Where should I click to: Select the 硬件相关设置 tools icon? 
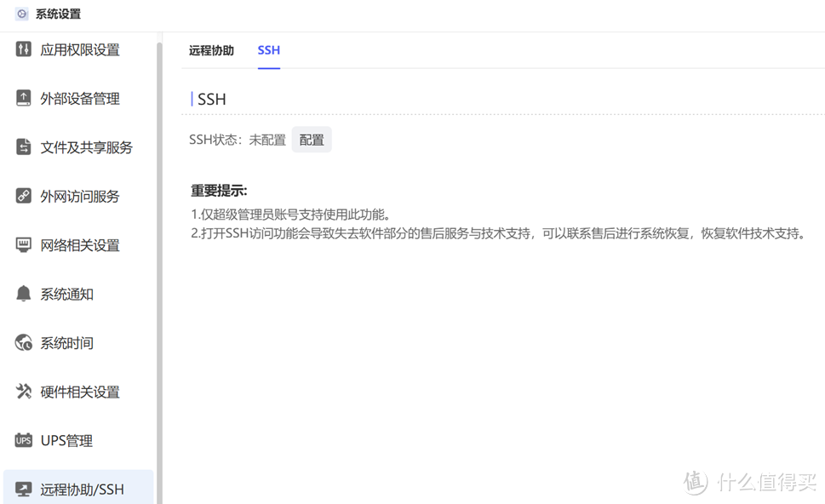tap(24, 392)
